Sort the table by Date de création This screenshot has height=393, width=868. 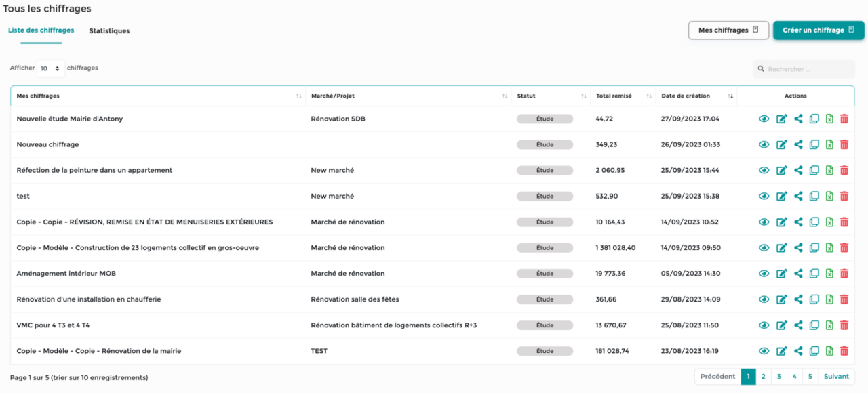click(731, 96)
